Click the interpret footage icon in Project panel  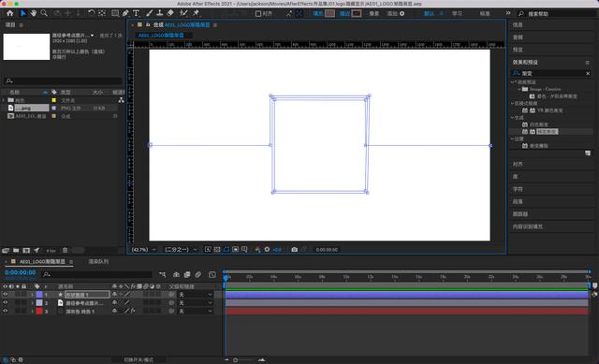point(6,251)
